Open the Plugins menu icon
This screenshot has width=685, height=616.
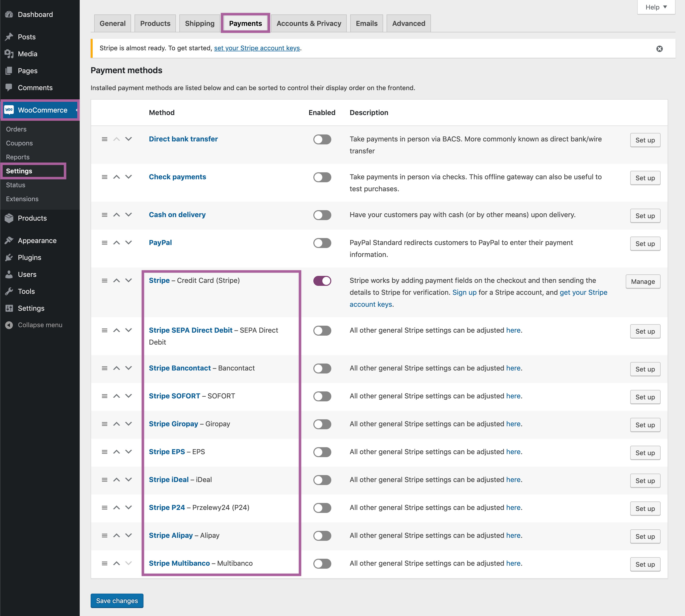[9, 257]
